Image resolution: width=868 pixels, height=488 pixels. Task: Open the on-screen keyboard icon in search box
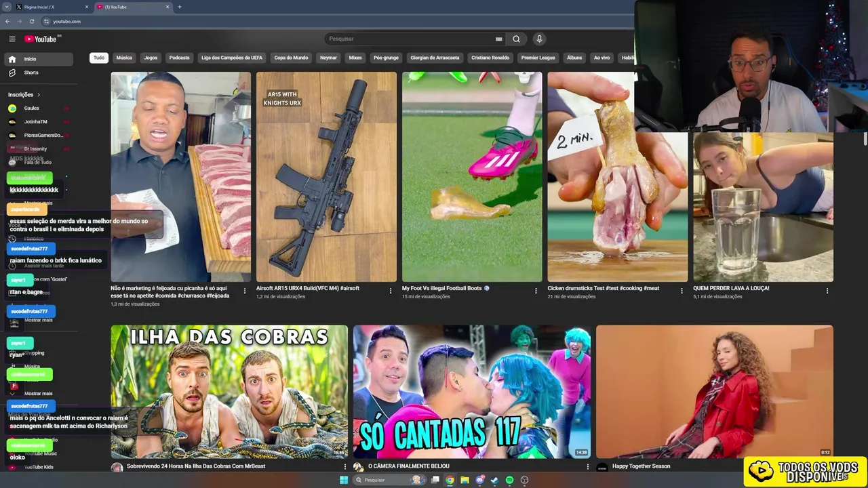pos(498,39)
